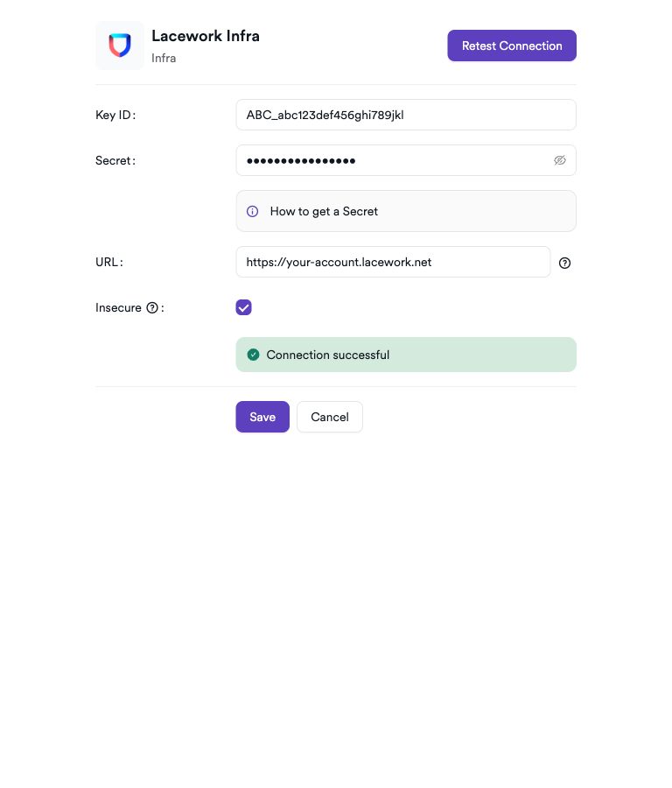Click Cancel to discard changes

coord(330,417)
